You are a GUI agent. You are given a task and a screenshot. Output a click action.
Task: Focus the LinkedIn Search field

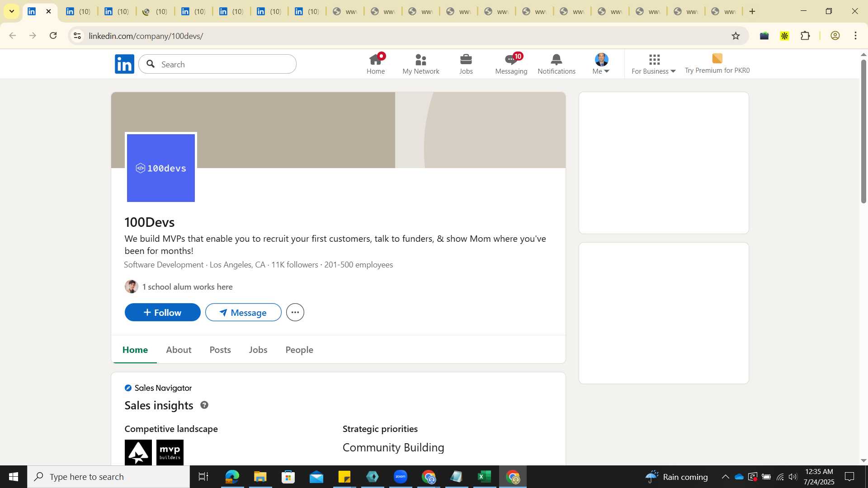coord(217,64)
